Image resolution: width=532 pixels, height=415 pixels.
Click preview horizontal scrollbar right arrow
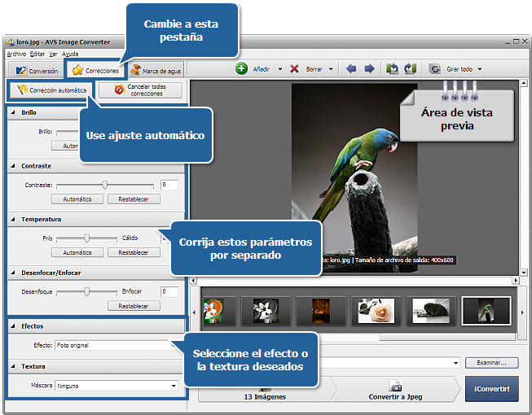pyautogui.click(x=516, y=280)
